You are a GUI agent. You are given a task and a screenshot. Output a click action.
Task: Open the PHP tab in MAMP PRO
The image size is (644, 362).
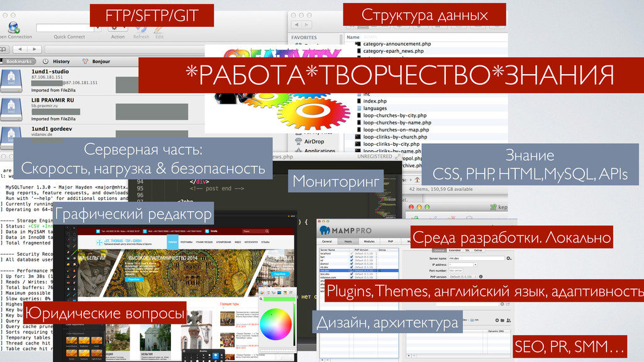(x=390, y=241)
